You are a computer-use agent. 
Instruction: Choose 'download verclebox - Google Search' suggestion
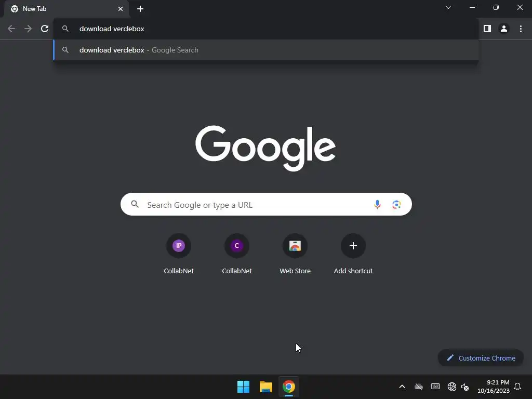tap(266, 50)
